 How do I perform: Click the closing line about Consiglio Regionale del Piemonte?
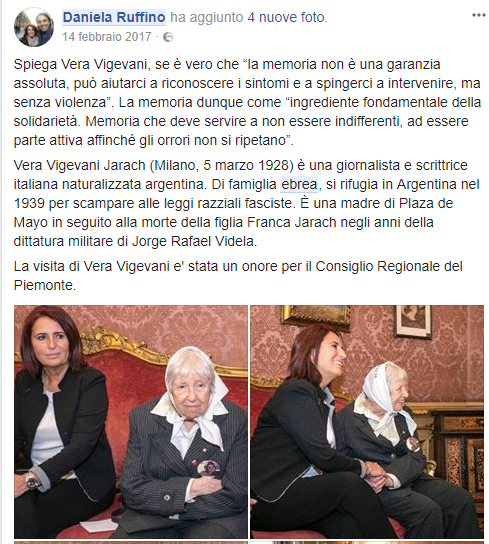pyautogui.click(x=238, y=276)
